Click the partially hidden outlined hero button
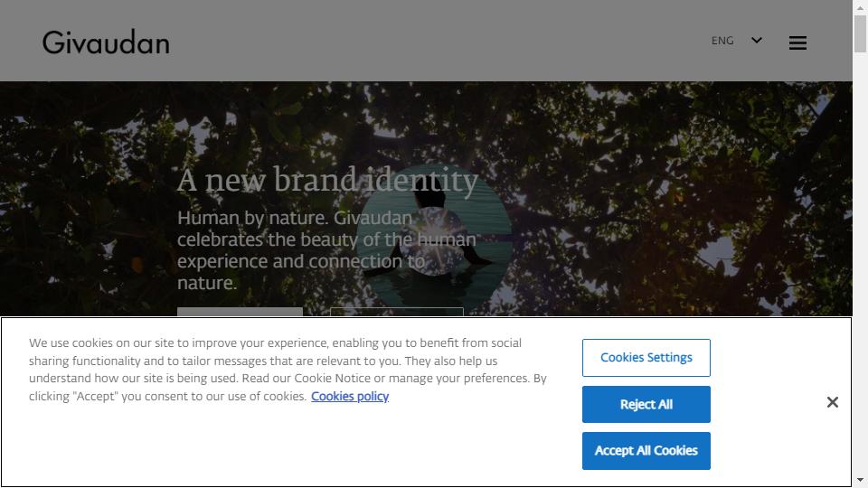Viewport: 868px width, 488px height. coord(396,312)
